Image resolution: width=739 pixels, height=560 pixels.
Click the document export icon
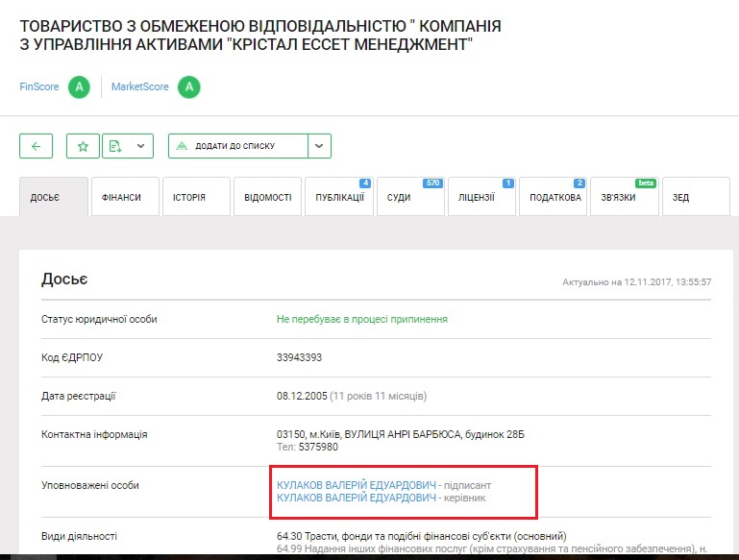(115, 146)
